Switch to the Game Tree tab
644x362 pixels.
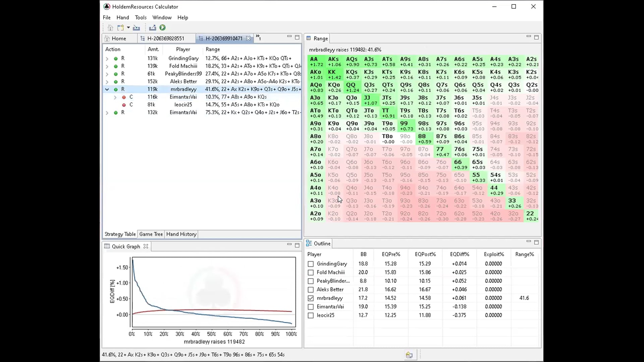[151, 234]
